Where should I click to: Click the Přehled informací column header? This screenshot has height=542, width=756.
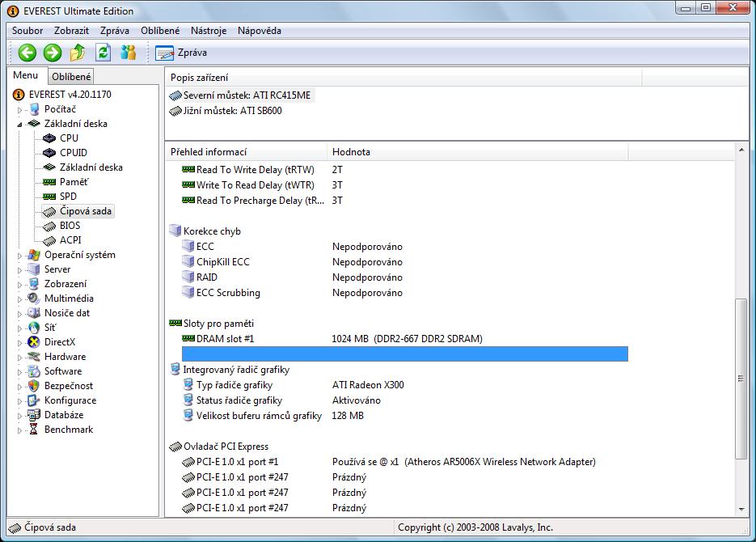pos(246,152)
